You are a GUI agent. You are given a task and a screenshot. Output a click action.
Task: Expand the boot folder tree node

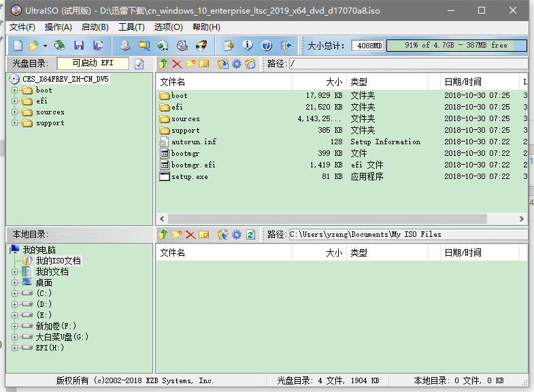point(14,91)
